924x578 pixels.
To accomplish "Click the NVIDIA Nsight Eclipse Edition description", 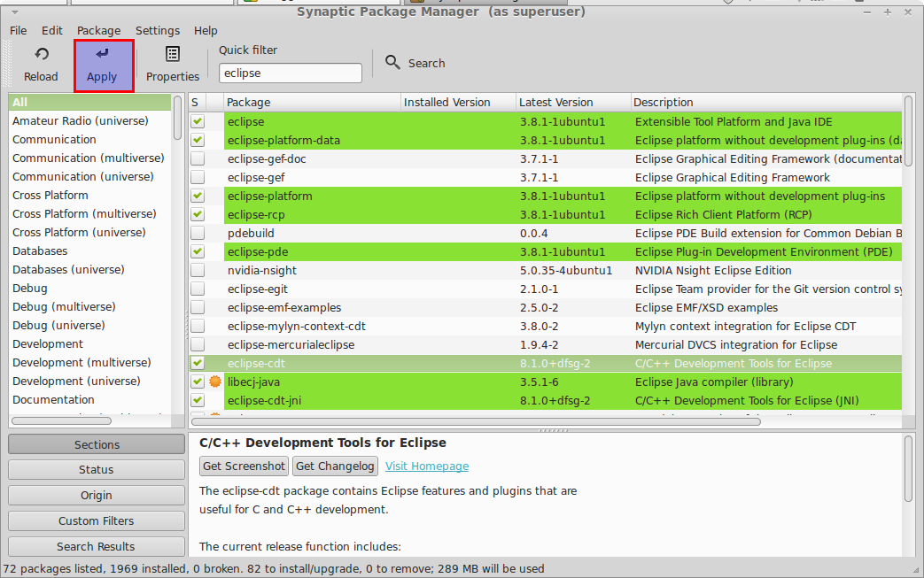I will click(713, 270).
